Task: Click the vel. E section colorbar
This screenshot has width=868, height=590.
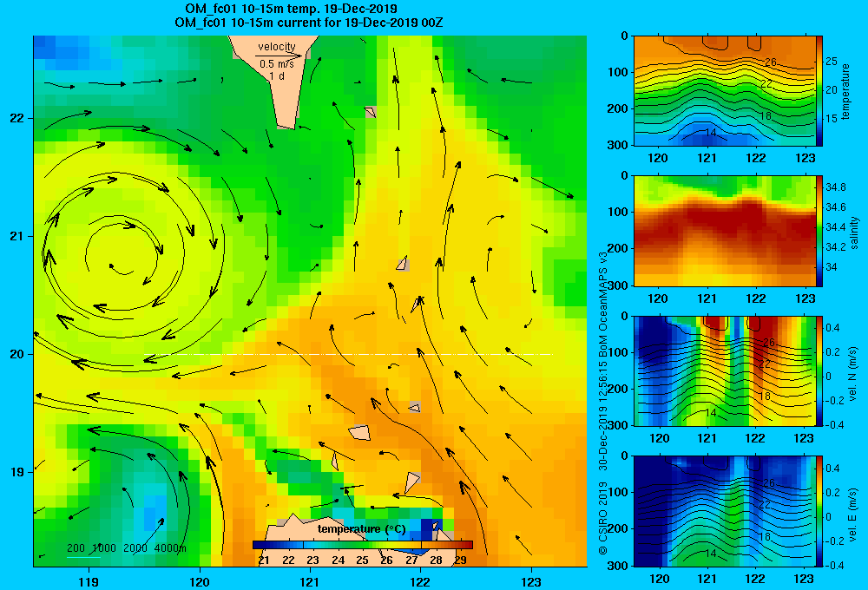Action: (x=819, y=511)
